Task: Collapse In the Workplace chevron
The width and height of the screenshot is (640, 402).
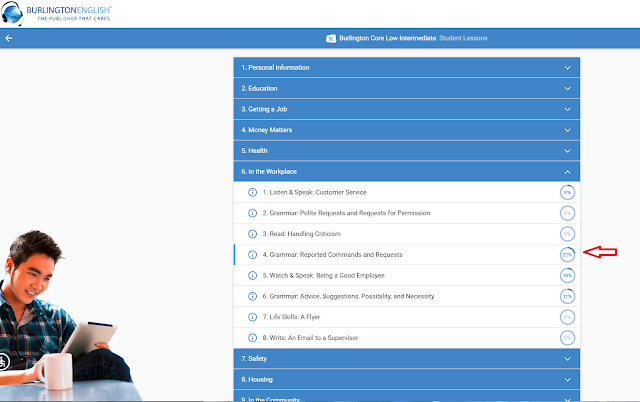Action: tap(567, 172)
